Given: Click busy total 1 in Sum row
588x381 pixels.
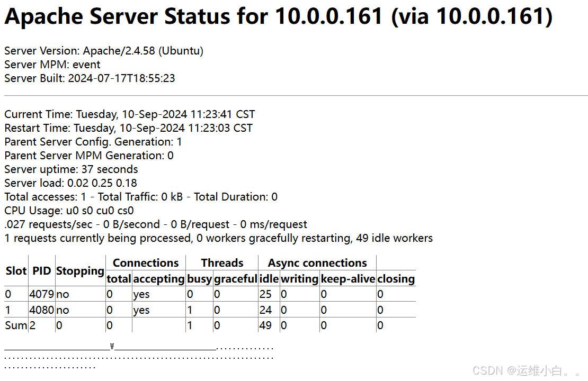Looking at the screenshot, I should click(x=190, y=325).
